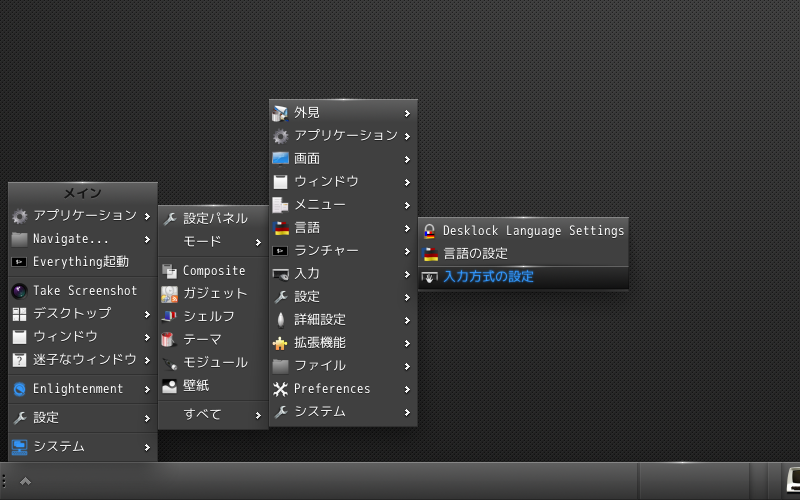Open the システム entry in settings category menu
Screen dimensions: 800x500
[x=343, y=412]
